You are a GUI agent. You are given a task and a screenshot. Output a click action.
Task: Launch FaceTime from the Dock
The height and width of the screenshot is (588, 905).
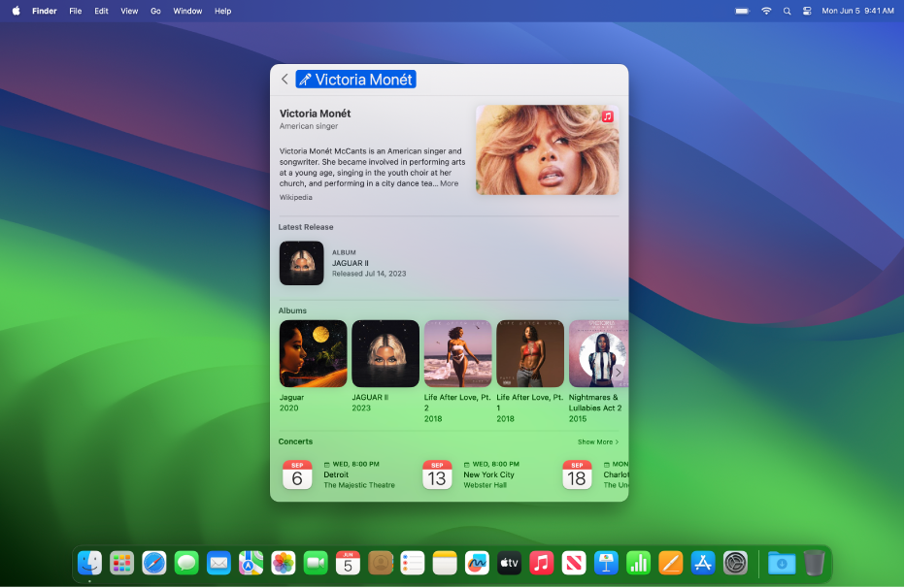316,563
